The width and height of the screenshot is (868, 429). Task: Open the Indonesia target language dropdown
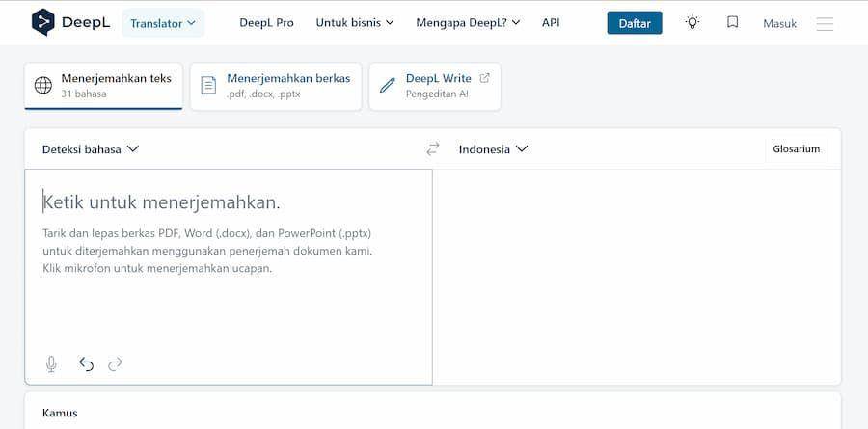[493, 148]
